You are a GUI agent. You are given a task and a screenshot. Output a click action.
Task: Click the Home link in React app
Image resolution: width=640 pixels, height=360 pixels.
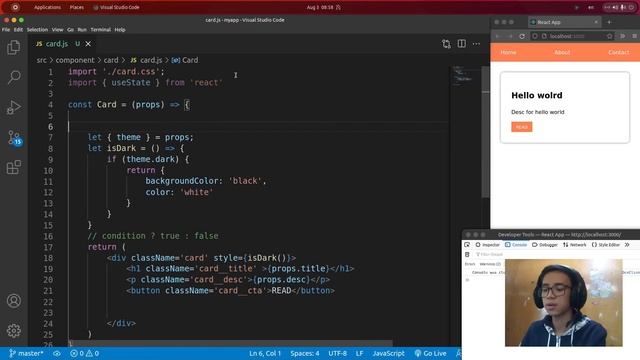[508, 52]
